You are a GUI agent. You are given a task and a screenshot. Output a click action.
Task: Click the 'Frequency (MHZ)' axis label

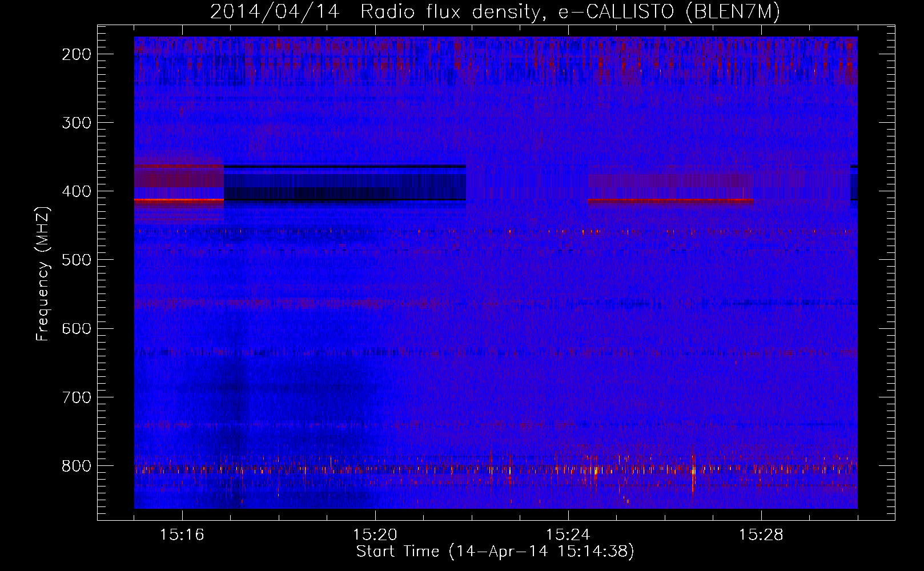click(43, 274)
